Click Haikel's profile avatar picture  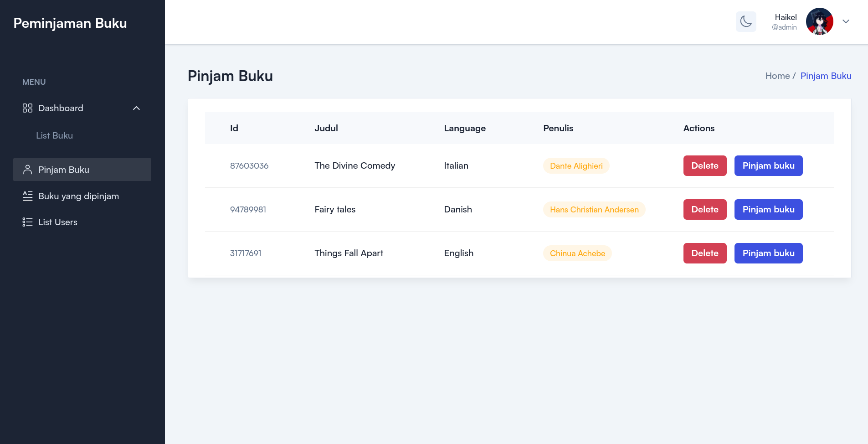tap(819, 21)
